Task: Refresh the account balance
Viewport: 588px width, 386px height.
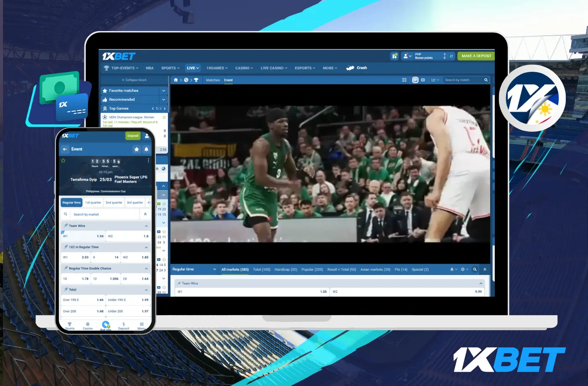Action: point(451,56)
